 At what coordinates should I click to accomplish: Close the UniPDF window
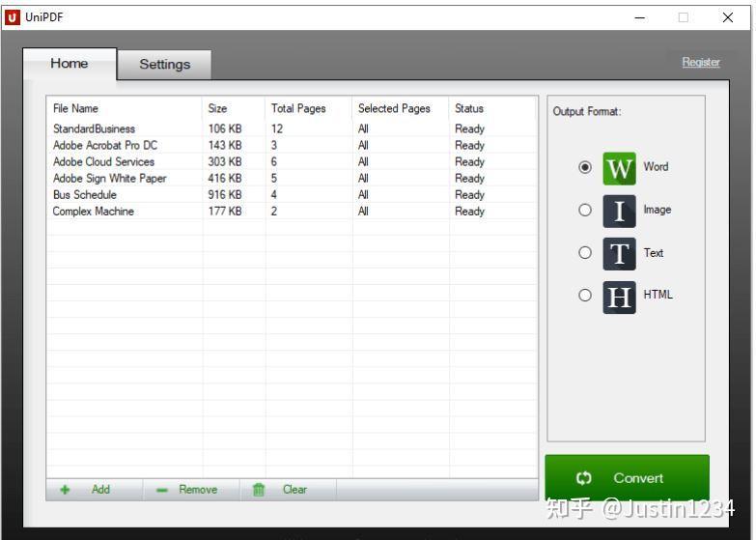[x=728, y=17]
